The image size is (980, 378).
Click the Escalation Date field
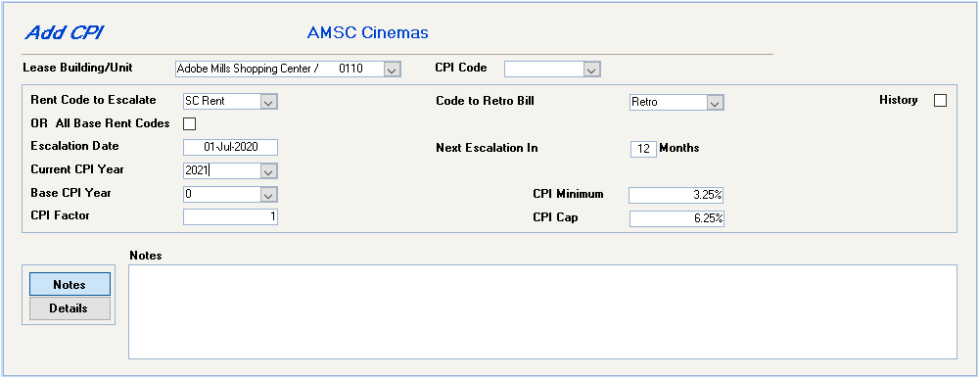tap(231, 148)
